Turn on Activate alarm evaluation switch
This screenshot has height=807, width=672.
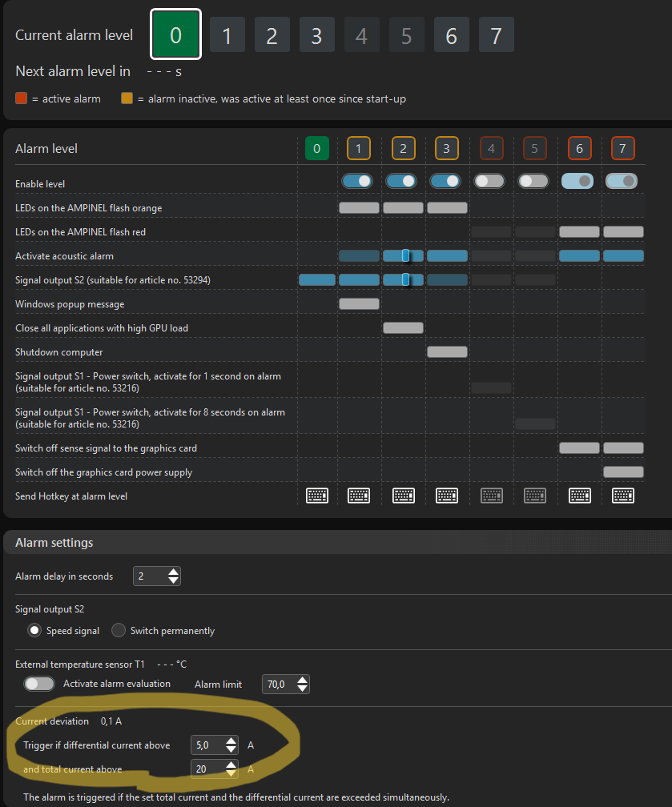[x=39, y=684]
